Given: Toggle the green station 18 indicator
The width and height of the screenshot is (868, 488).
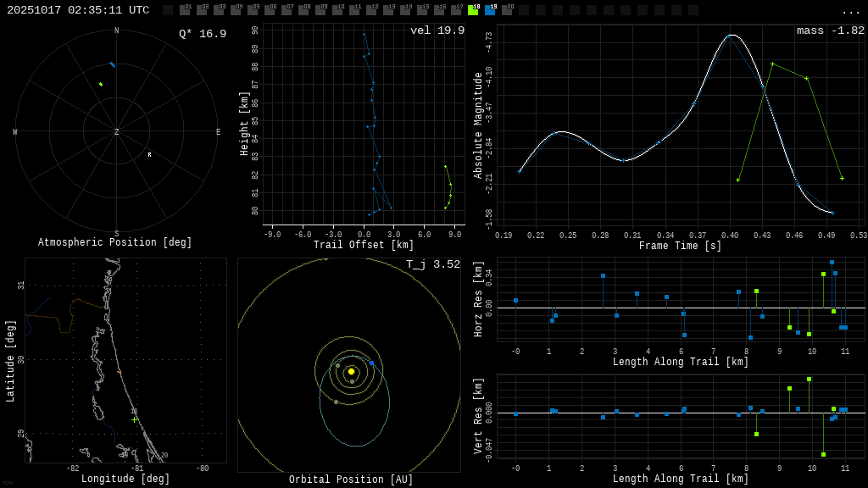Looking at the screenshot, I should pos(473,10).
